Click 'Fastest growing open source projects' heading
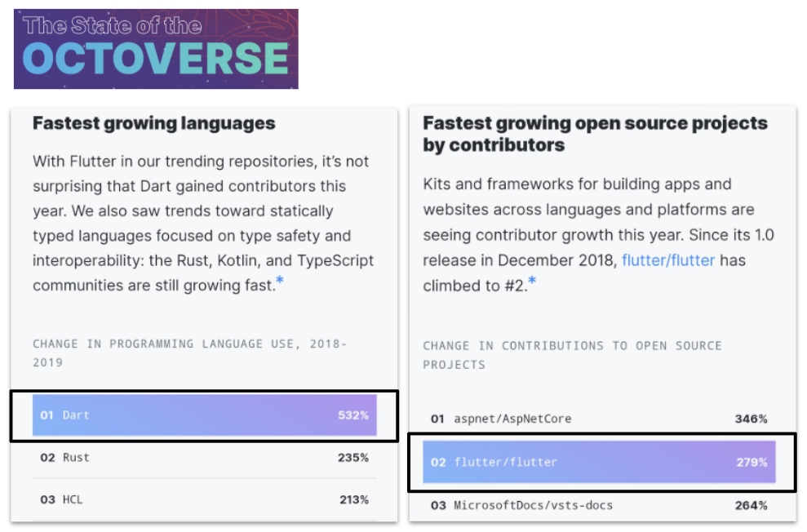Image resolution: width=807 pixels, height=532 pixels. click(x=595, y=134)
